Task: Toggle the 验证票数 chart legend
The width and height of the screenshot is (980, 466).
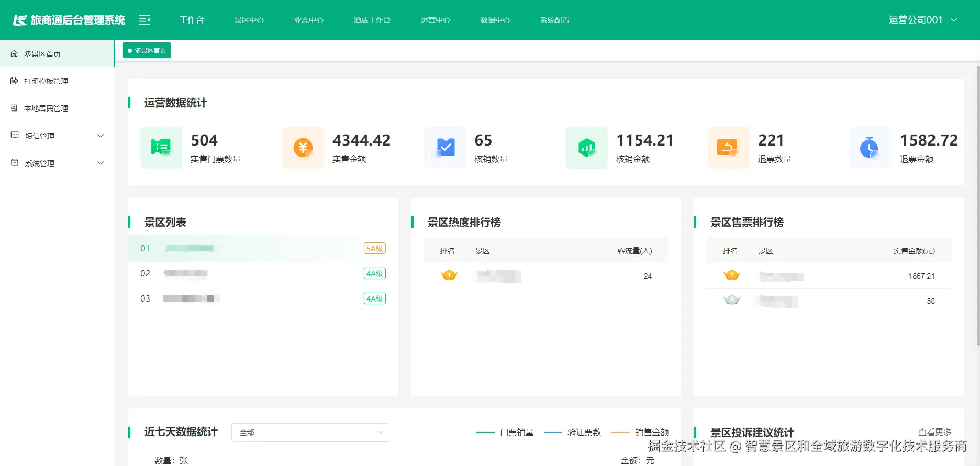Action: (x=573, y=432)
